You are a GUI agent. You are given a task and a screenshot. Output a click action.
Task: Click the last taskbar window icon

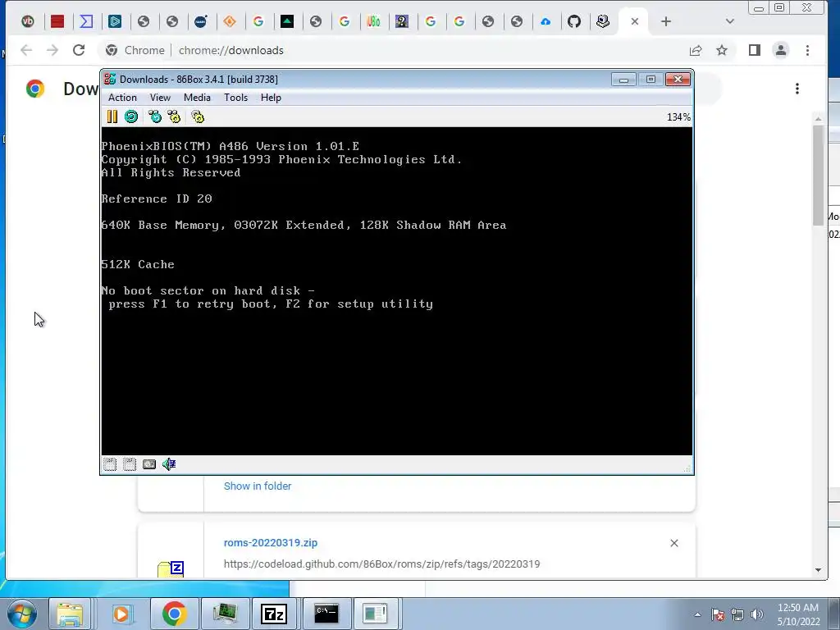coord(375,614)
